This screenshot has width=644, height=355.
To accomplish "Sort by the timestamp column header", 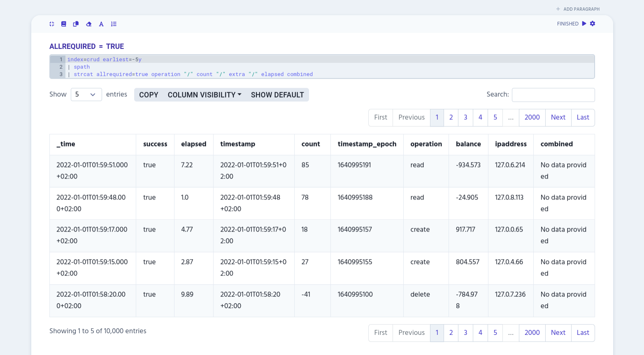I will click(254, 144).
